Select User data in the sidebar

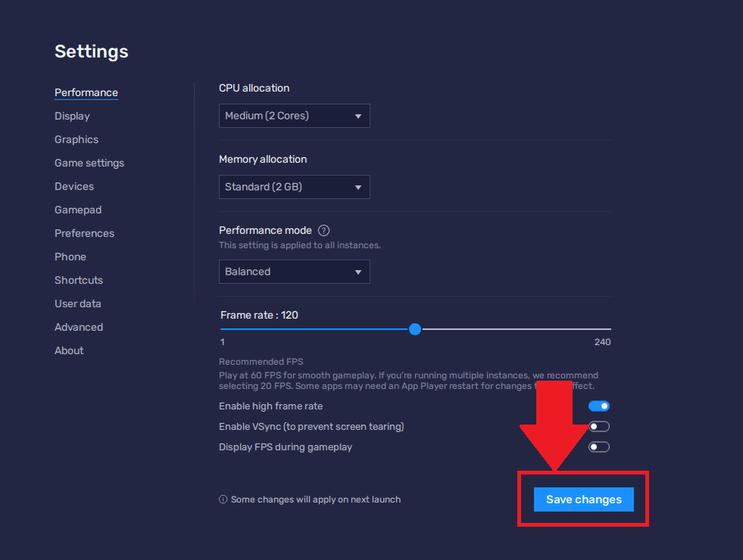point(78,303)
